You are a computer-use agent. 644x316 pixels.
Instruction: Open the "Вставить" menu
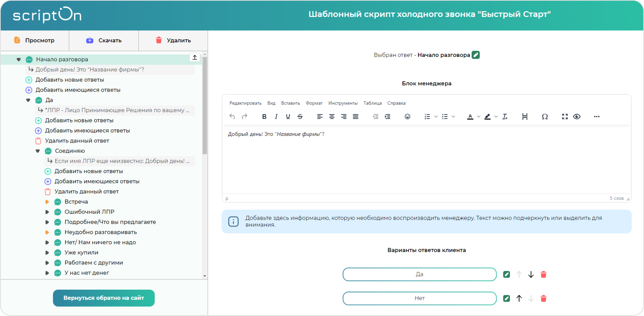[x=290, y=103]
